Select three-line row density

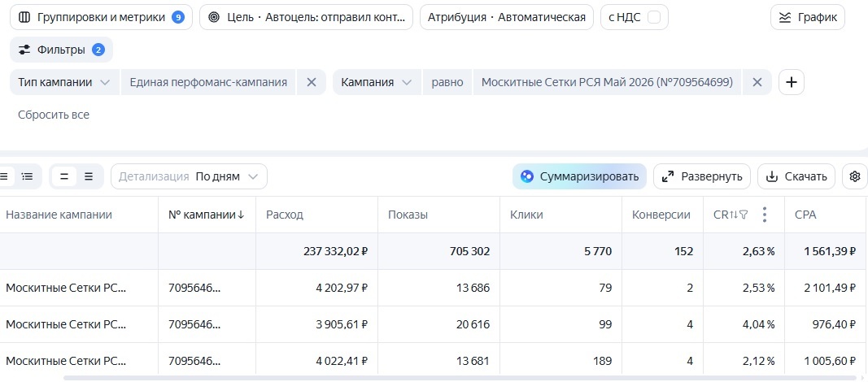(x=89, y=177)
